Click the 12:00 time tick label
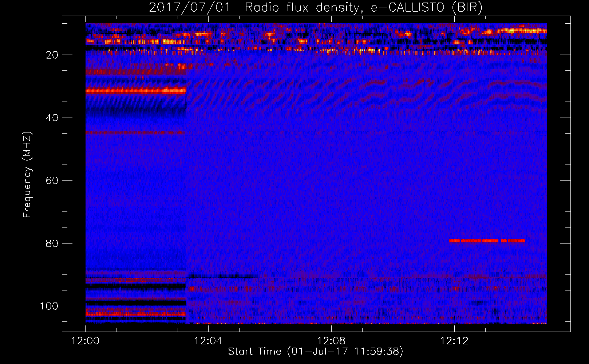This screenshot has height=364, width=589. click(86, 341)
